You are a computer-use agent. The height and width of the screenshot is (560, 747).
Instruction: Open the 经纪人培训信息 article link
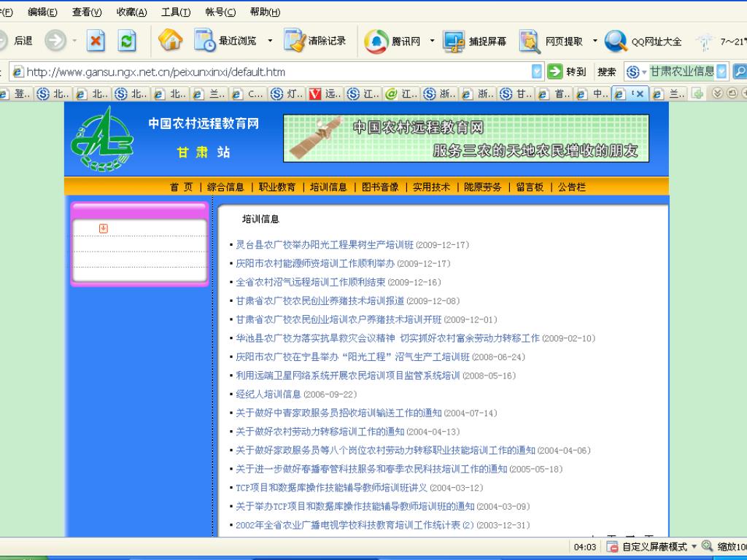268,394
